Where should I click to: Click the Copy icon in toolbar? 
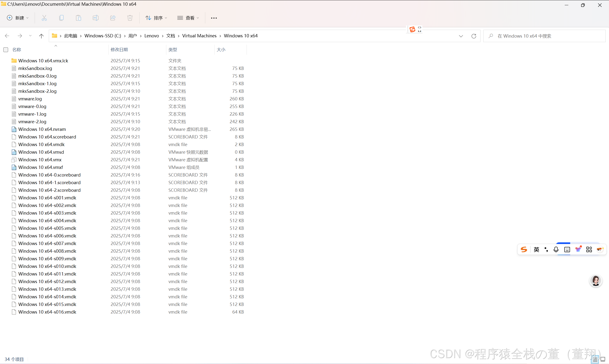point(61,18)
